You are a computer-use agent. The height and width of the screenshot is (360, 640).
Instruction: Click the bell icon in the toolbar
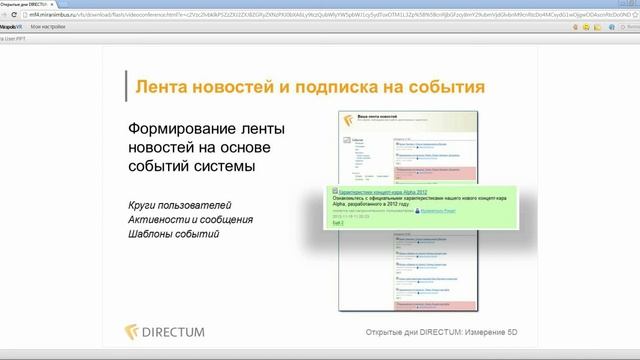(576, 27)
